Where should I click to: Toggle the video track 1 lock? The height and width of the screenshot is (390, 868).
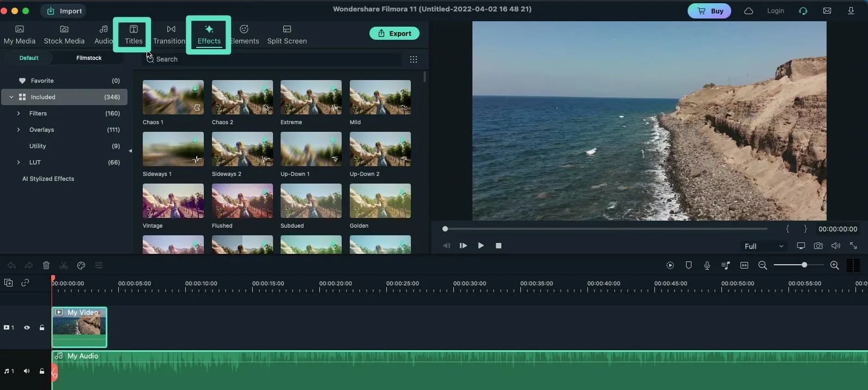42,327
